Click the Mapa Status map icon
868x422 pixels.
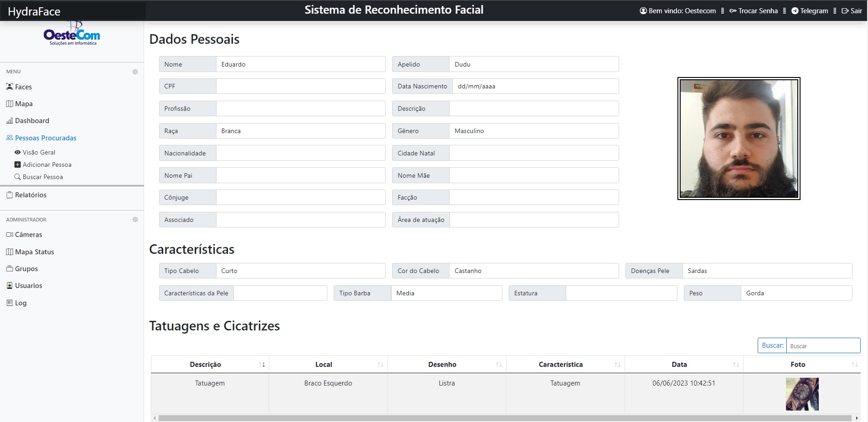click(10, 252)
